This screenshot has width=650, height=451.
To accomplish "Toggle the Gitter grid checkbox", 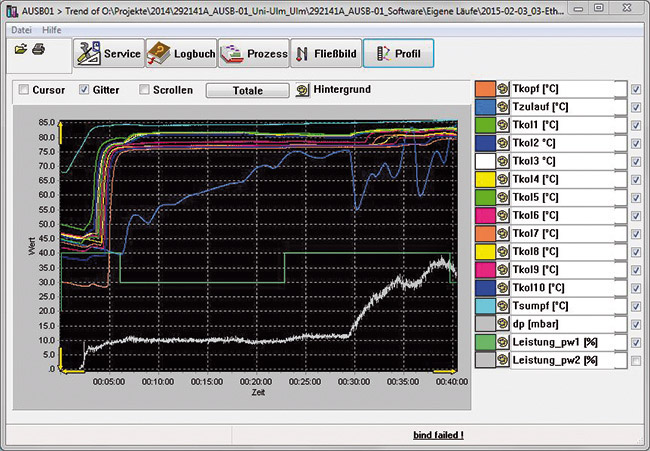I will click(84, 90).
